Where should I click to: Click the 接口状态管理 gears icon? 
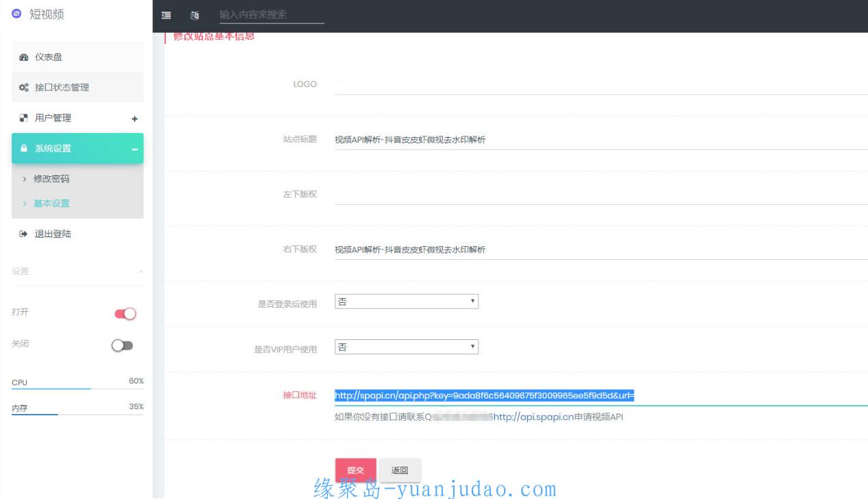pyautogui.click(x=24, y=88)
